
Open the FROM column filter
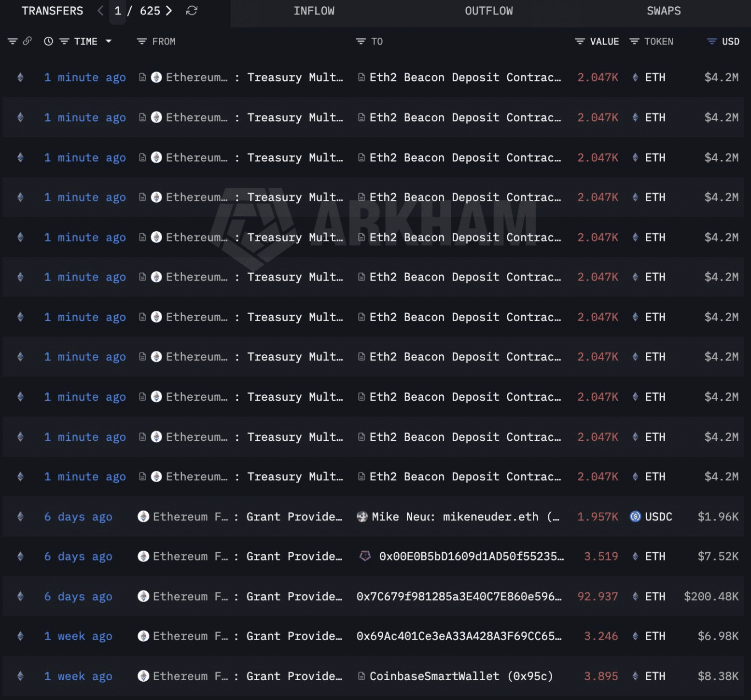tap(141, 42)
